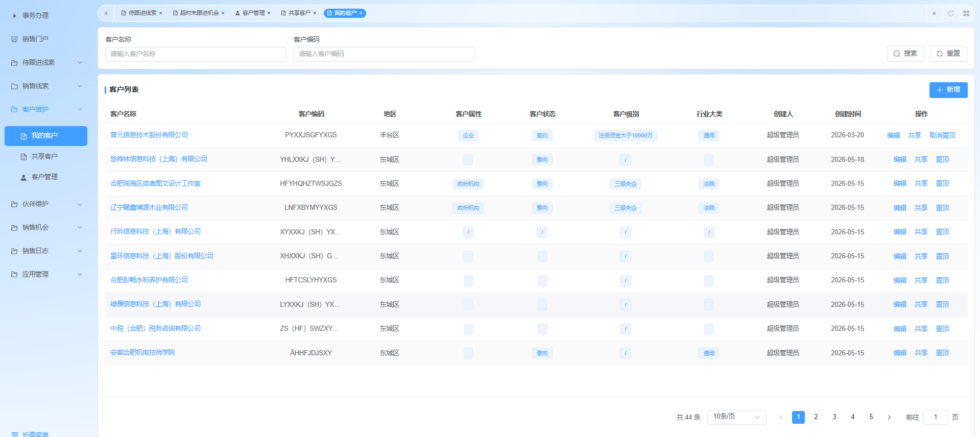This screenshot has width=980, height=437.
Task: Click the 丰台区 region cell
Action: click(390, 135)
